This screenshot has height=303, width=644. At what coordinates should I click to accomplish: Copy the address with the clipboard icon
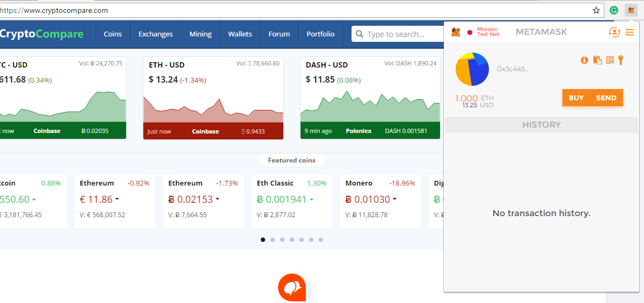click(x=597, y=60)
